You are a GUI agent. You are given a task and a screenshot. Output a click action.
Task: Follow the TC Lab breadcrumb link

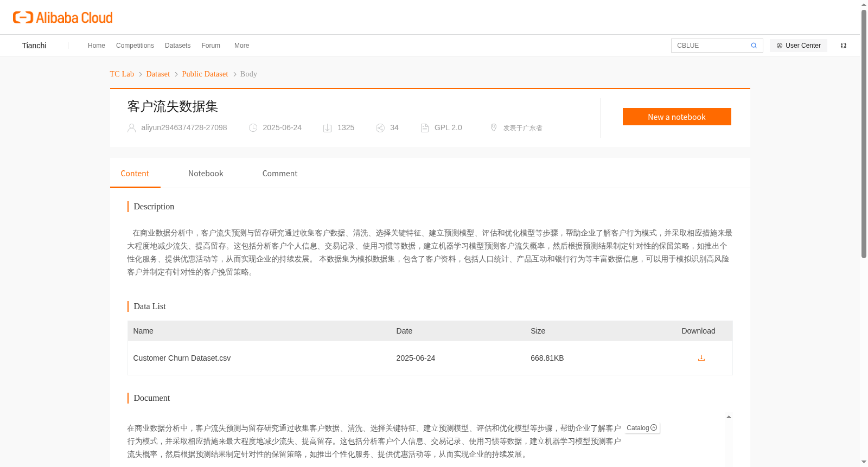point(122,74)
